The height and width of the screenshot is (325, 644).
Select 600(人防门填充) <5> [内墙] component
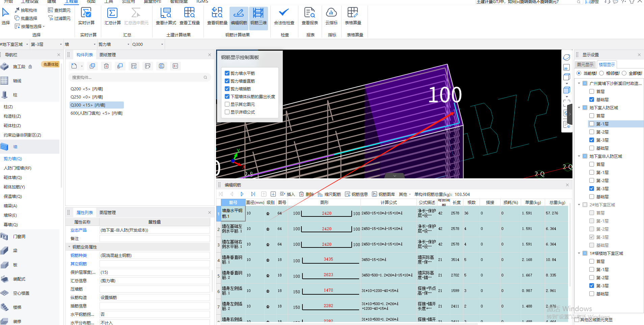point(97,113)
